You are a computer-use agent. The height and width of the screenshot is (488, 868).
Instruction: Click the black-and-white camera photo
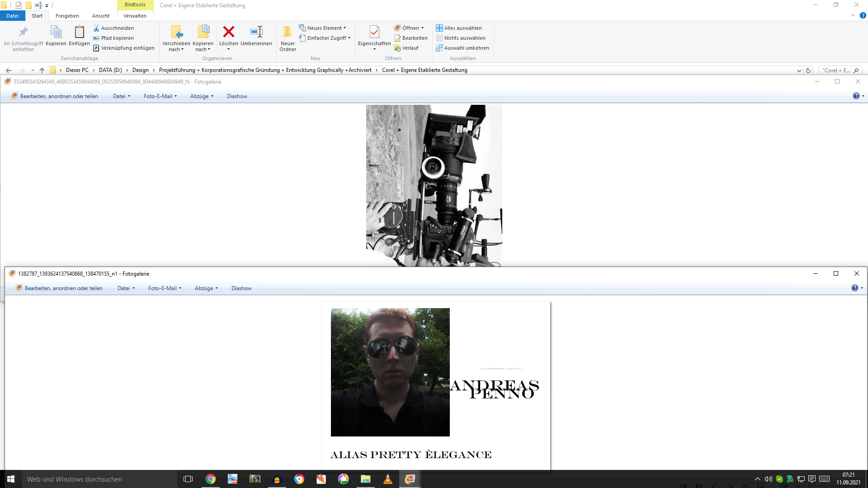tap(434, 186)
